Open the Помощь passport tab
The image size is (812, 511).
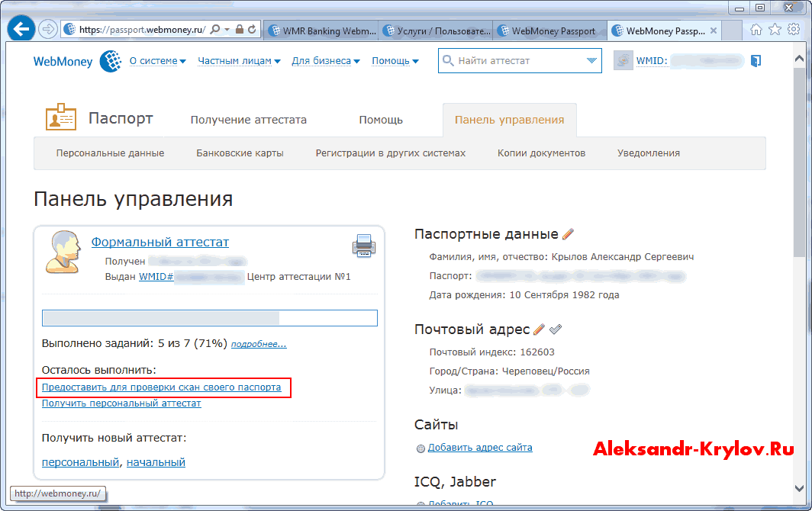(381, 120)
